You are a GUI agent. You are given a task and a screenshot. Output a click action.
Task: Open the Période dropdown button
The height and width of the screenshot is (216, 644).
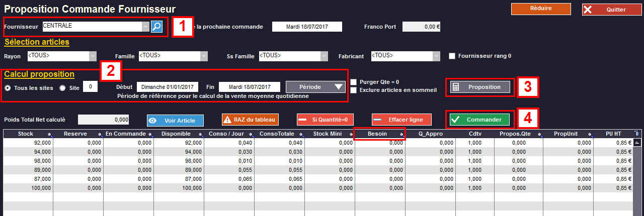(x=316, y=87)
